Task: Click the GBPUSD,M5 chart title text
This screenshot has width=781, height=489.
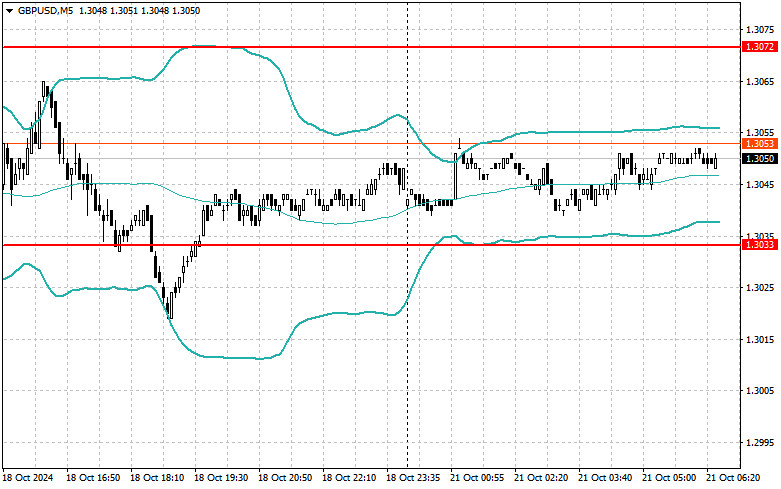Action: click(45, 10)
